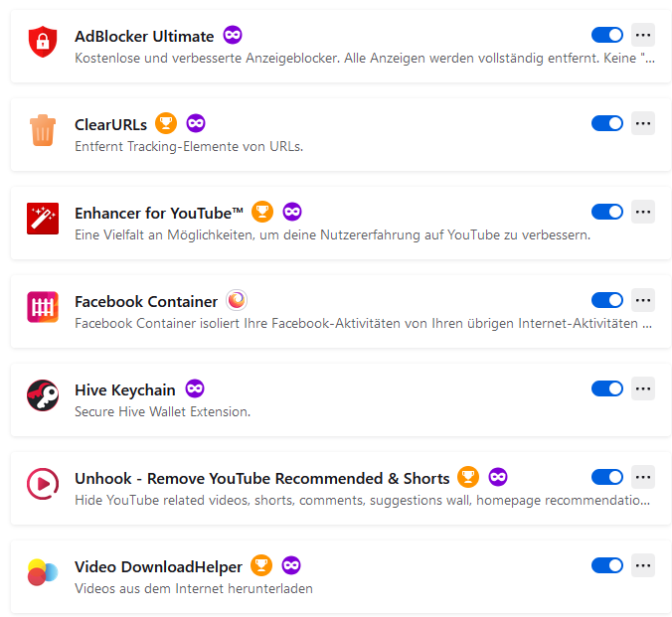672x617 pixels.
Task: Turn off the Facebook Container switch
Action: (x=606, y=300)
